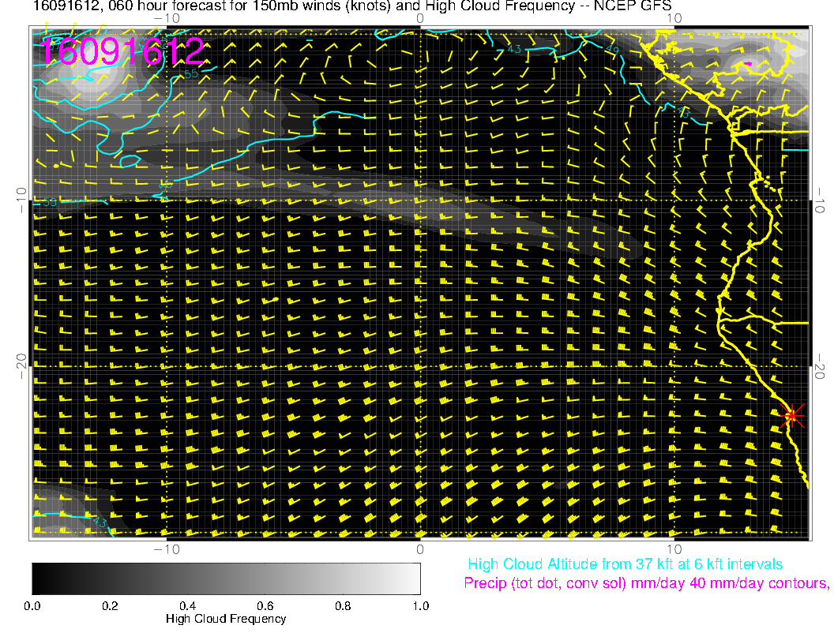This screenshot has width=834, height=644.
Task: Click the cyan High Cloud Altitude legend text
Action: click(x=625, y=564)
